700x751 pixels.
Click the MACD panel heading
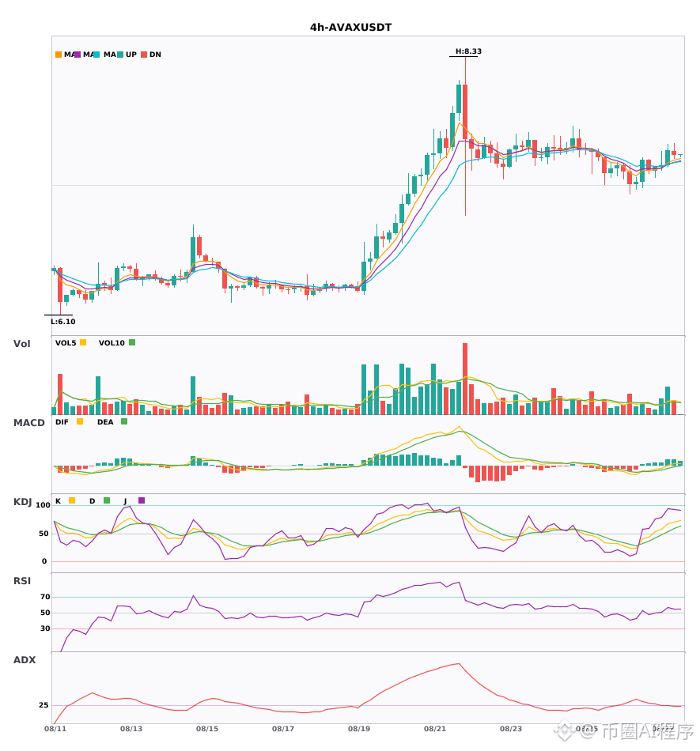(x=28, y=423)
